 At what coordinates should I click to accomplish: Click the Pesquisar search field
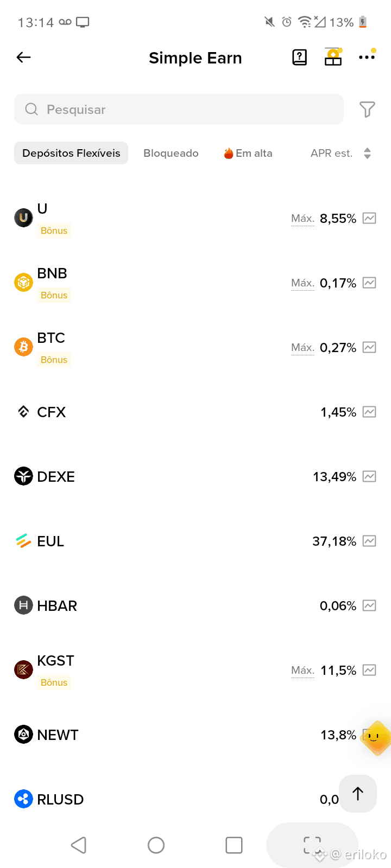[x=179, y=109]
